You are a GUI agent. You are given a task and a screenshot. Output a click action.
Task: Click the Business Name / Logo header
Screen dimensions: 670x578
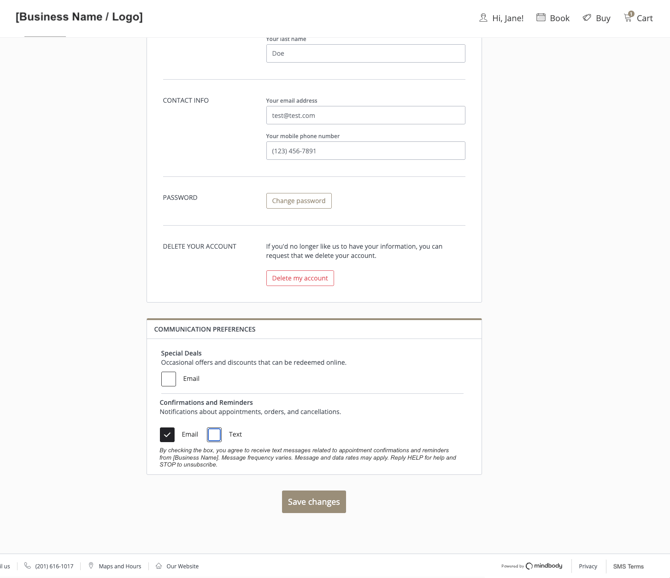[x=79, y=17]
